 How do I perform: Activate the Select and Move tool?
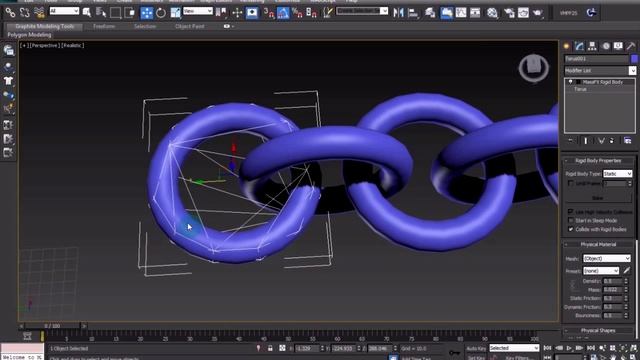[147, 13]
